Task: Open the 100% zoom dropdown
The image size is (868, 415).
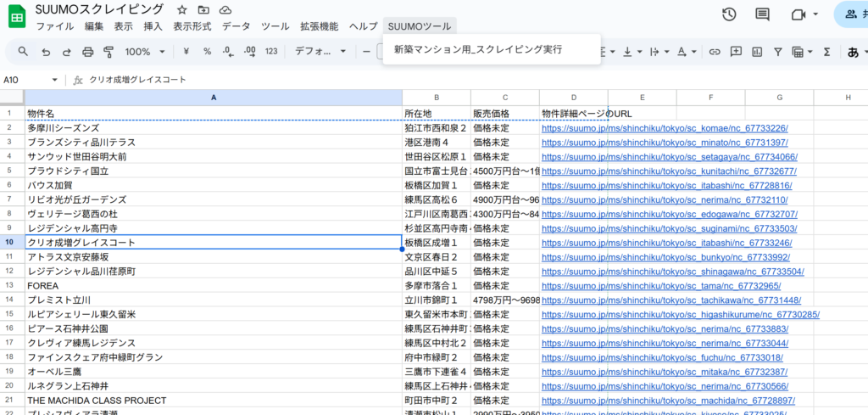Action: (x=144, y=52)
